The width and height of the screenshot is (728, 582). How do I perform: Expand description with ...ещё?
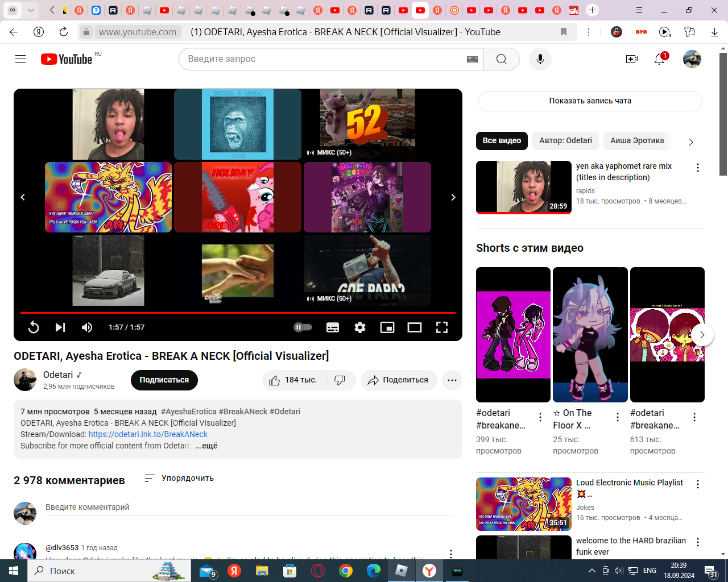[206, 446]
